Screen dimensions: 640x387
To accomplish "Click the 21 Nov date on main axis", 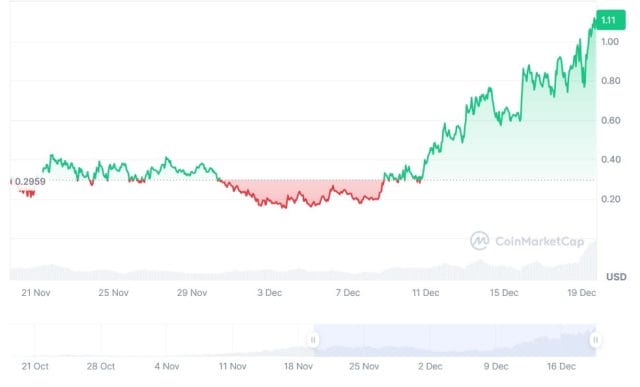I will [x=36, y=293].
